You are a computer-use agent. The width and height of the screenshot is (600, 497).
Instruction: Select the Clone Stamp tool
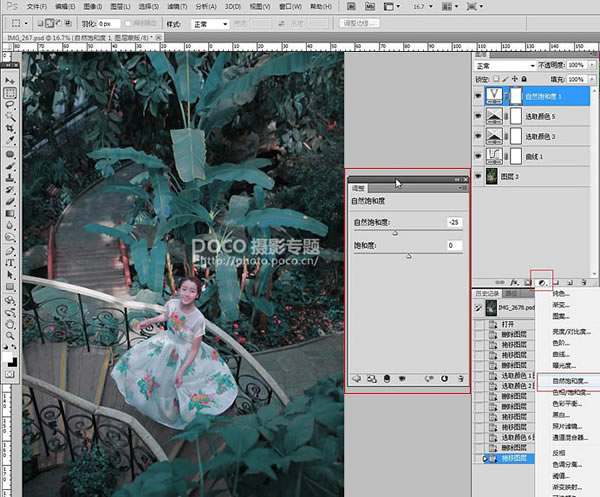click(x=10, y=178)
